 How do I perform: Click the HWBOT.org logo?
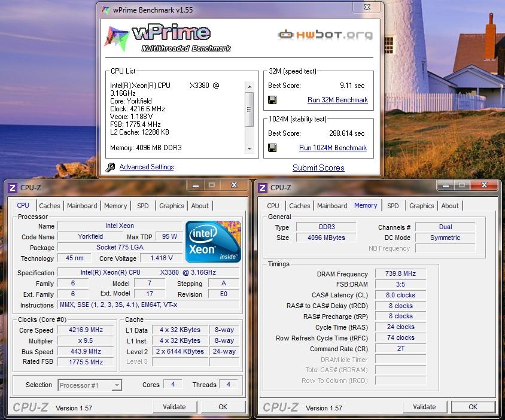pos(325,35)
